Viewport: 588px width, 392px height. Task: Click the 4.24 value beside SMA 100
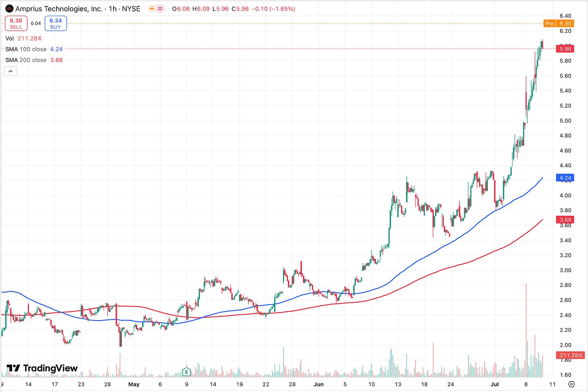(56, 49)
